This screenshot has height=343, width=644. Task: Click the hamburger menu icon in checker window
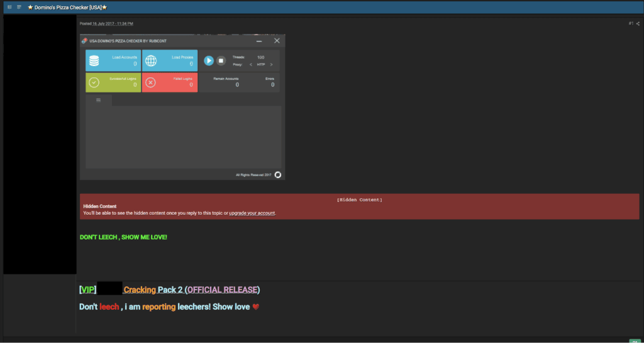[x=99, y=100]
